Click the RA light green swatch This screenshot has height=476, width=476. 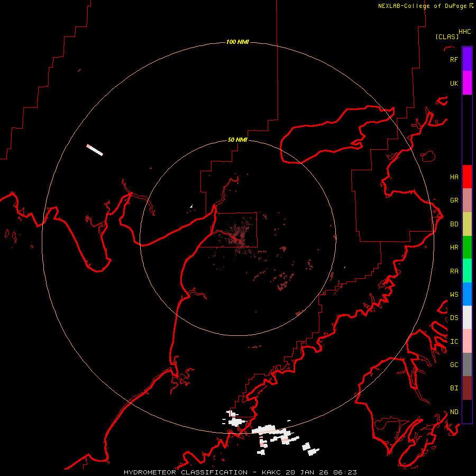[467, 271]
